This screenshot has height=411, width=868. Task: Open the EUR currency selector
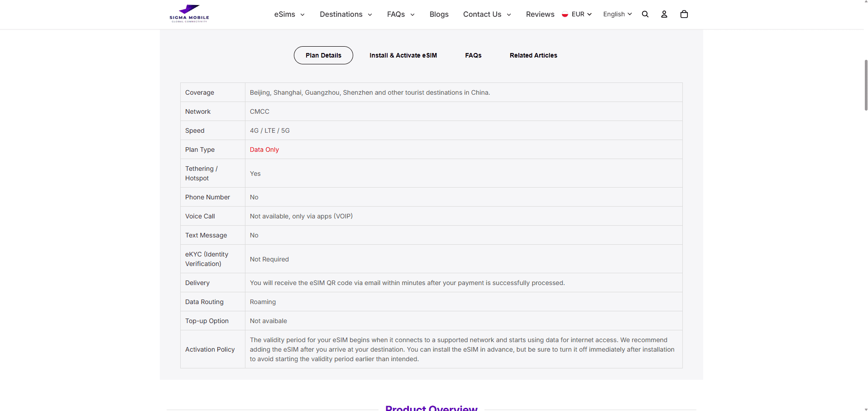[582, 15]
